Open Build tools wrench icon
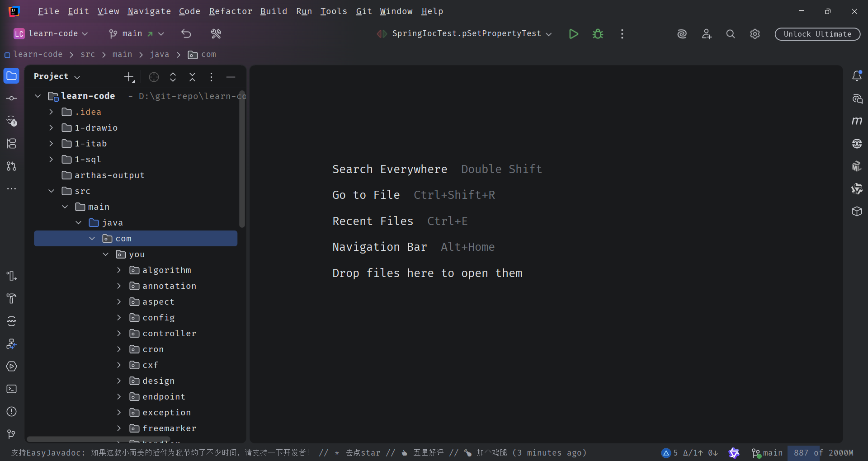The height and width of the screenshot is (461, 868). coord(216,33)
